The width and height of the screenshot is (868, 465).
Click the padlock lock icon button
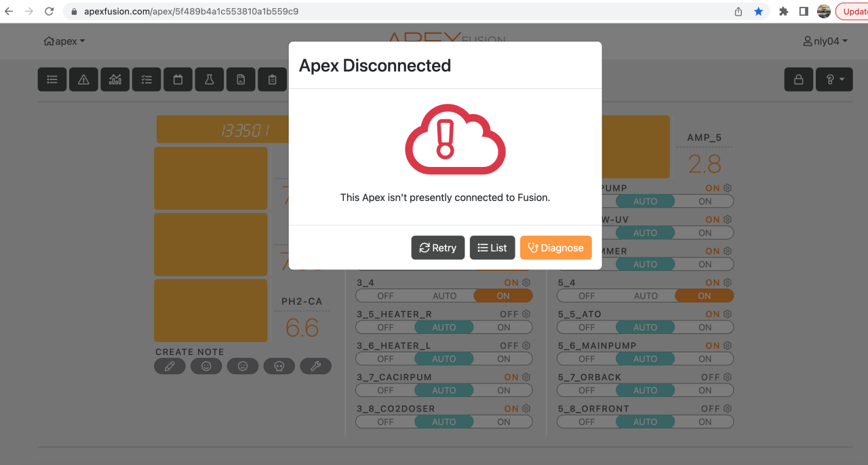pos(799,79)
